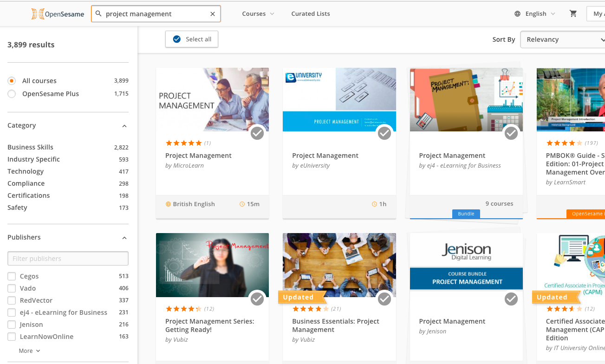This screenshot has width=605, height=364.
Task: Open the MicroLearn course thumbnail
Action: pos(212,99)
